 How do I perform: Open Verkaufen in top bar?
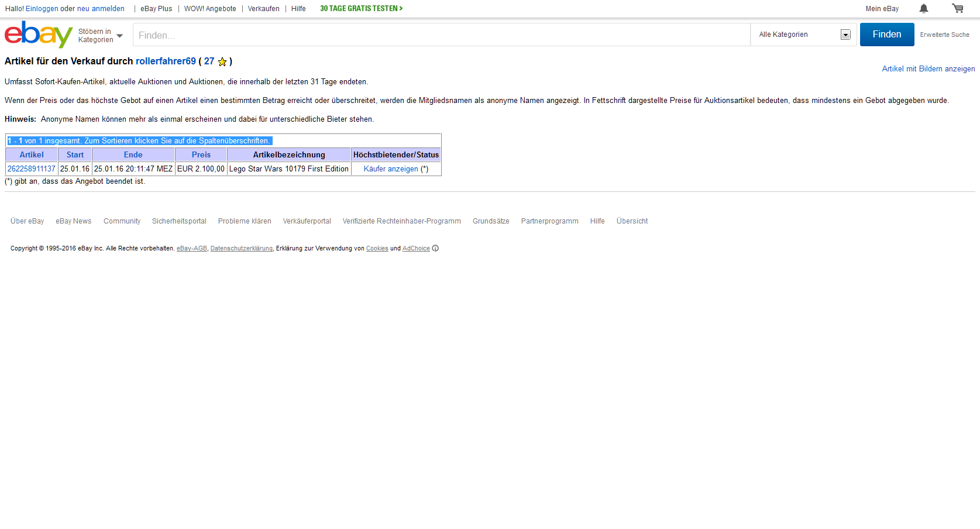[x=263, y=9]
